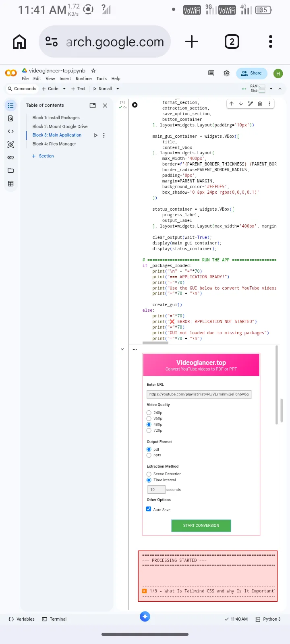Click the Gemini sparkle button
Viewport: 290px width, 644px height.
[x=145, y=616]
